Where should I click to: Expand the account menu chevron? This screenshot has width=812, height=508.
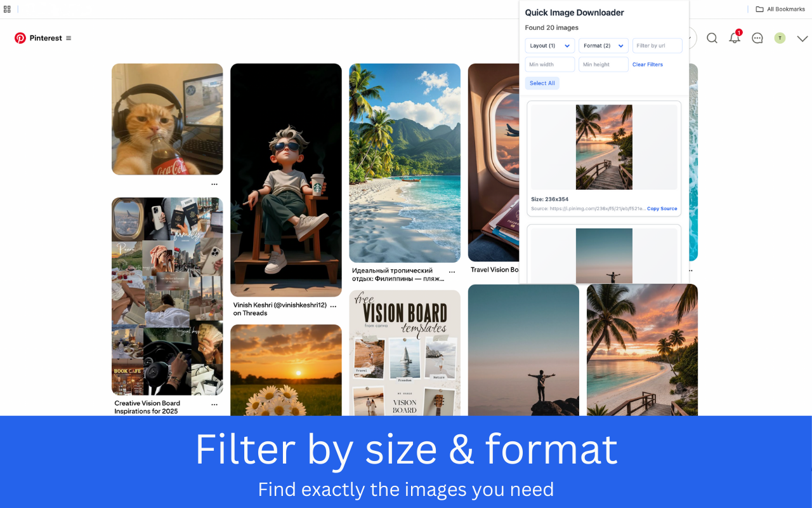pyautogui.click(x=802, y=39)
